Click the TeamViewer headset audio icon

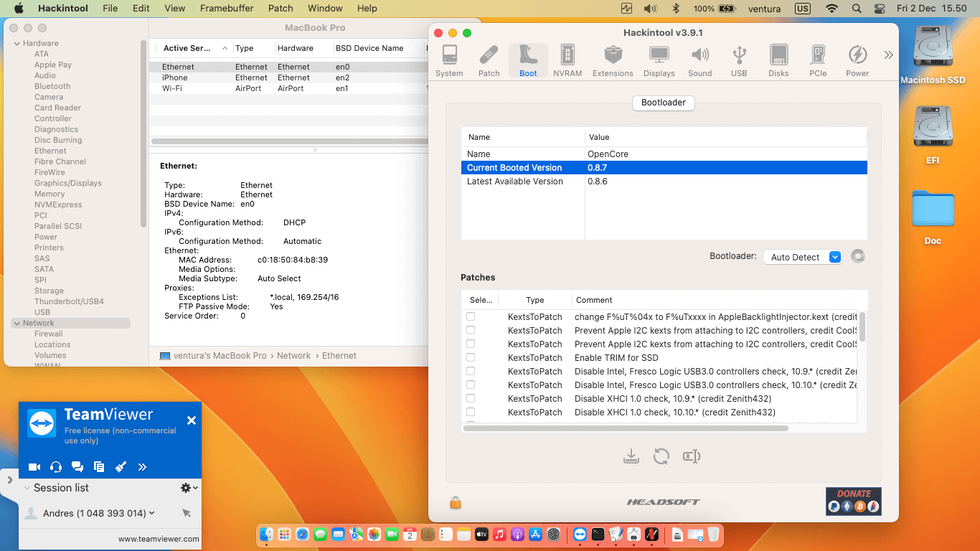(x=56, y=467)
